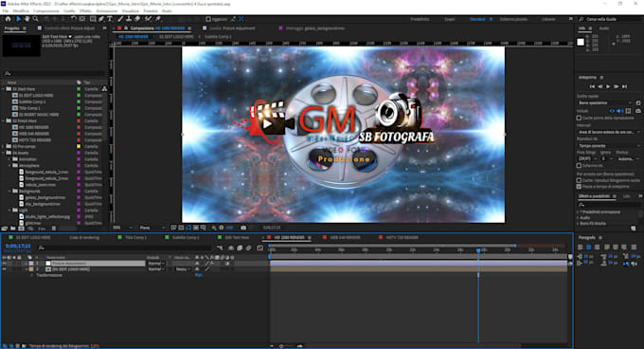The height and width of the screenshot is (349, 644).
Task: Toggle Aggancio snapping checkbox in toolbar
Action: pyautogui.click(x=208, y=19)
